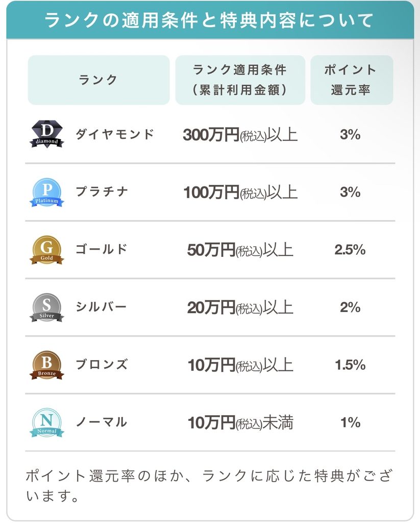
Task: Click the Silver rank badge icon
Action: tap(46, 307)
